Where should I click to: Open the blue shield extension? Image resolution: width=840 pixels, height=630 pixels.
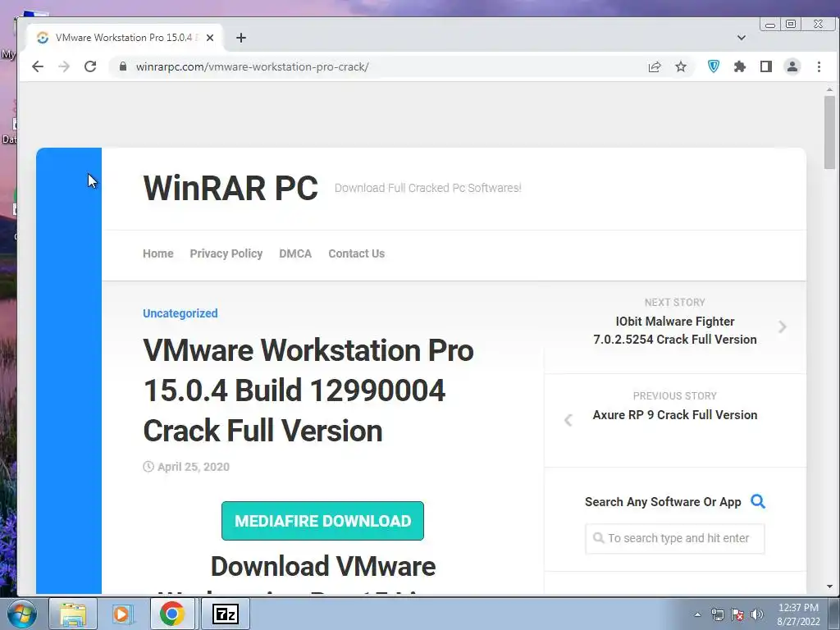coord(714,66)
